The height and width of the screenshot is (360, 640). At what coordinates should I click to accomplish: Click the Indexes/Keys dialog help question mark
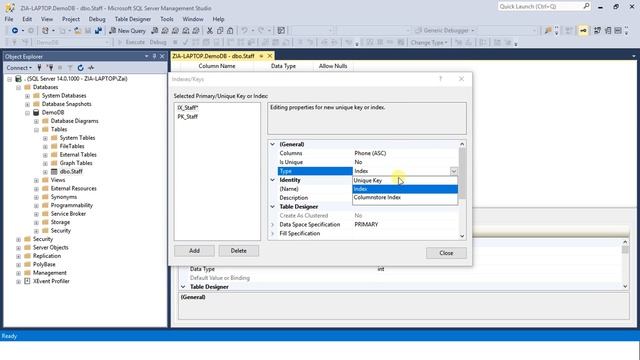point(440,79)
